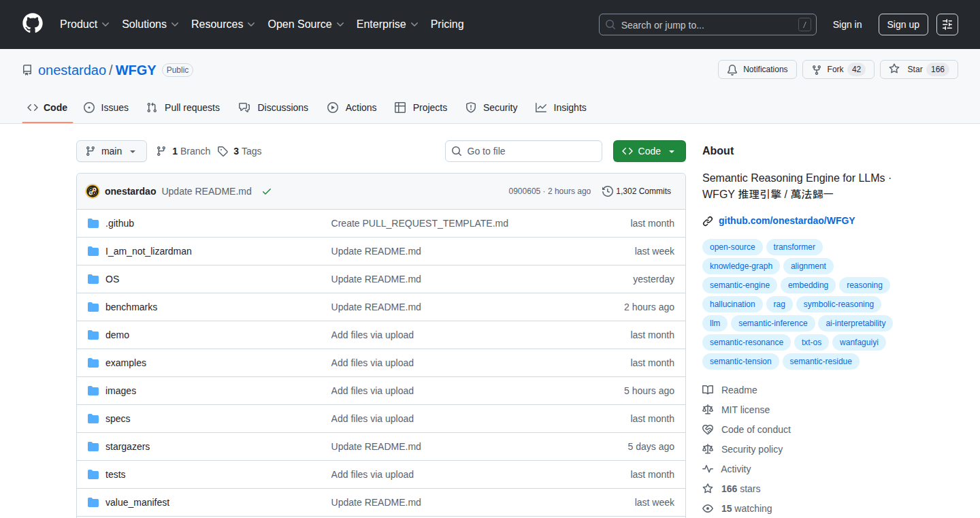
Task: Open the I_am_not_lizardman folder
Action: 148,251
